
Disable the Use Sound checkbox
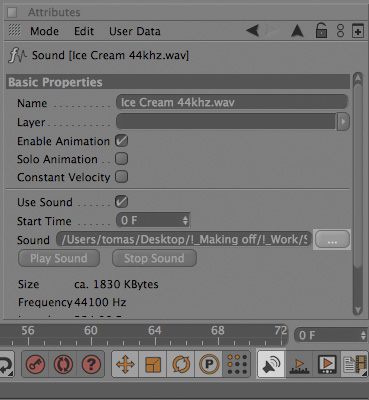pyautogui.click(x=121, y=202)
